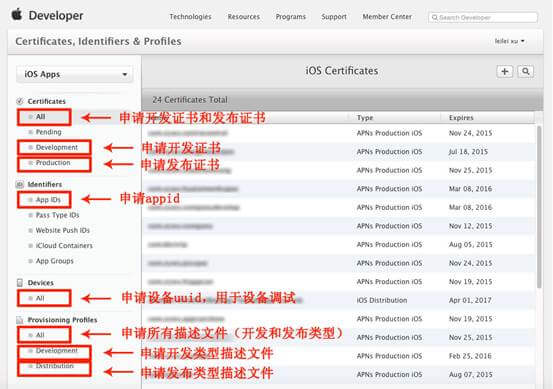Open the Technologies menu
553x389 pixels.
tap(190, 17)
